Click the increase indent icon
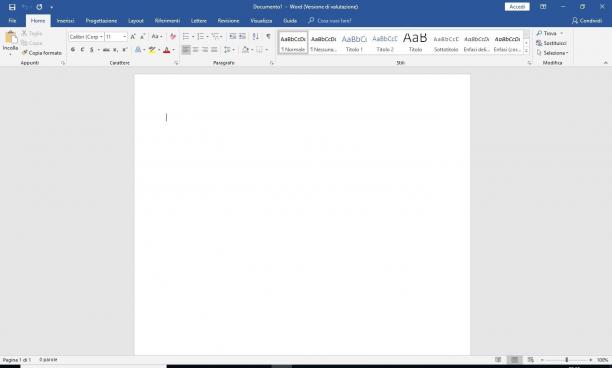This screenshot has width=612, height=368. click(242, 37)
